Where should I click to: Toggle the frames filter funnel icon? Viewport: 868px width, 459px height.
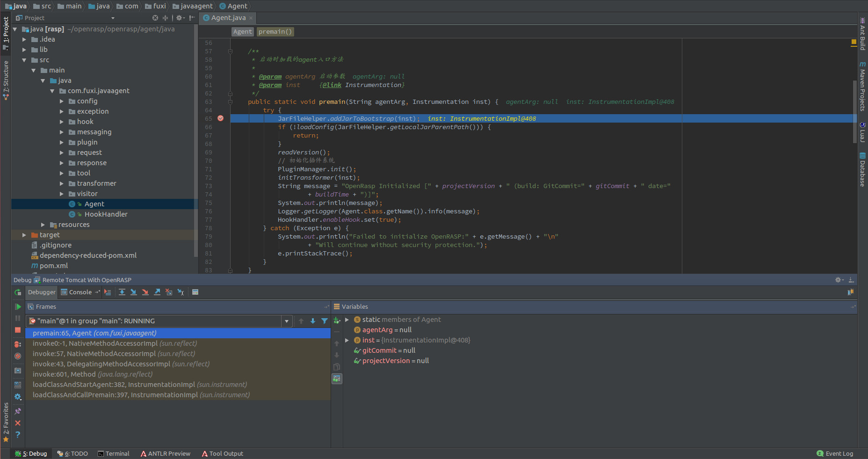click(x=324, y=321)
